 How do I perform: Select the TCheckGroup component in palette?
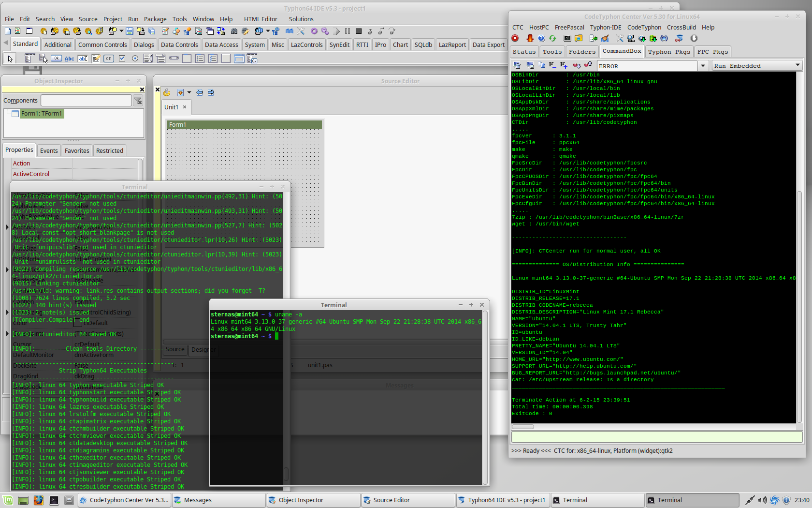click(x=213, y=59)
